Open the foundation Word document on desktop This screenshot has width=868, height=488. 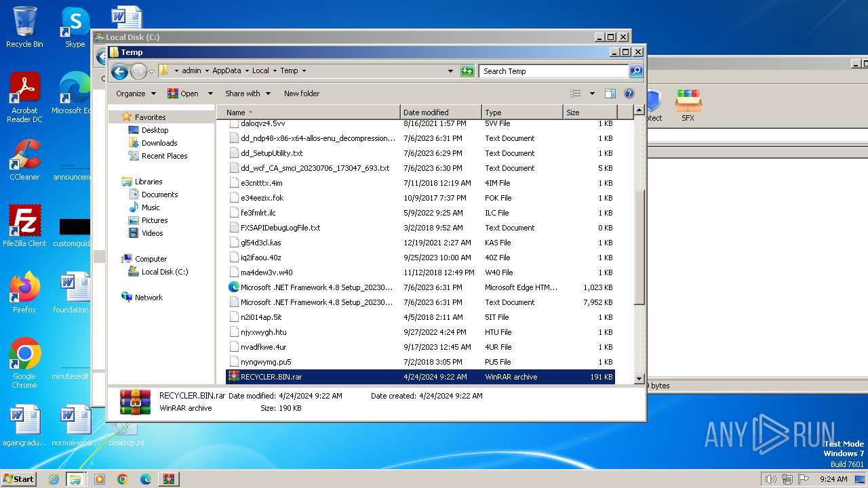[73, 292]
